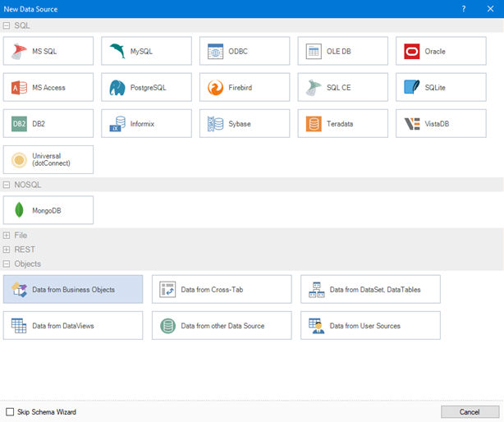Pick the PostgreSQL elephant icon

point(117,87)
